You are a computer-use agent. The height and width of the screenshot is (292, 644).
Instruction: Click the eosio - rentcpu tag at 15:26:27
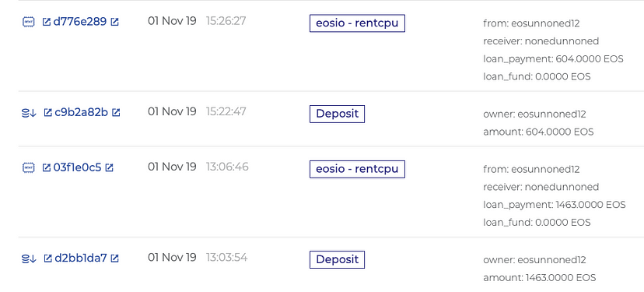(x=357, y=23)
